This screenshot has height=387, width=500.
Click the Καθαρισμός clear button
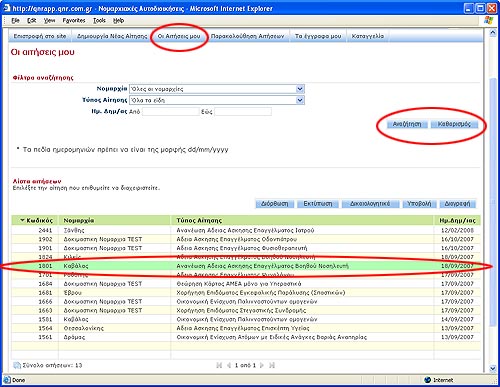454,124
